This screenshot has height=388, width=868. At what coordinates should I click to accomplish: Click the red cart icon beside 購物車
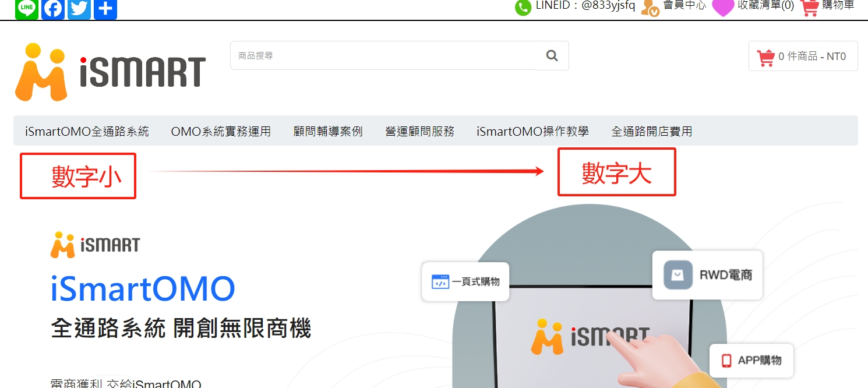pyautogui.click(x=810, y=8)
